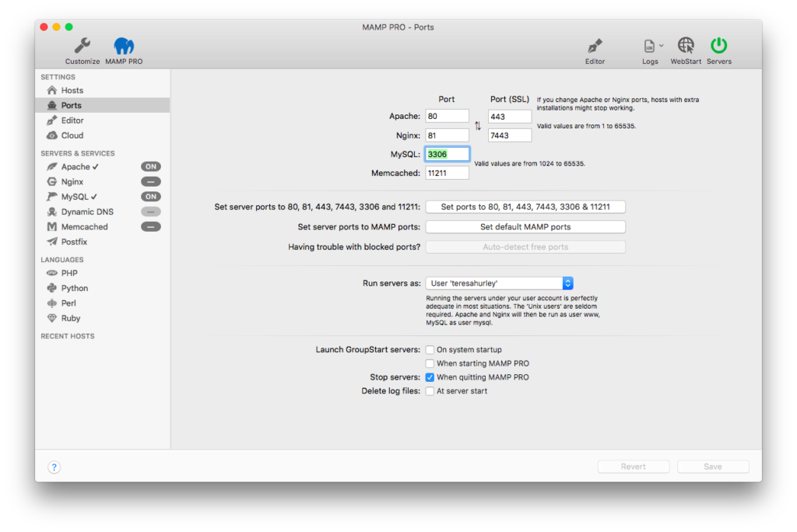Open Python language settings
The height and width of the screenshot is (532, 797).
coord(75,288)
